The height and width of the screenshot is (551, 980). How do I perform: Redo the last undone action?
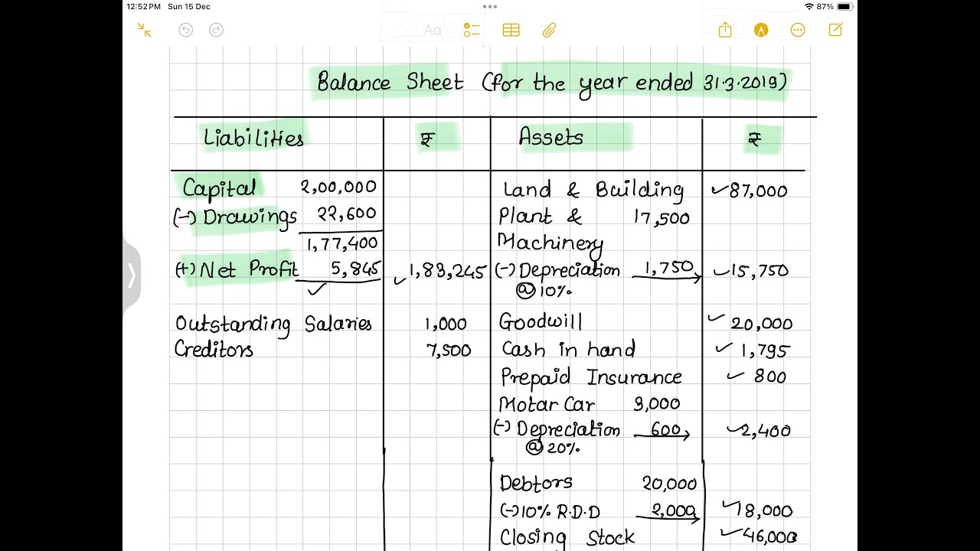pyautogui.click(x=217, y=30)
